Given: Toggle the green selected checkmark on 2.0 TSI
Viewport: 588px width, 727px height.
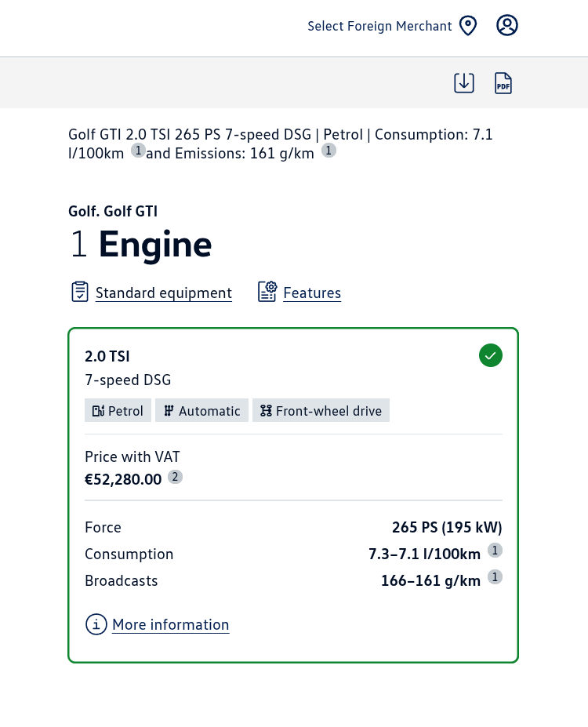Looking at the screenshot, I should (x=490, y=355).
